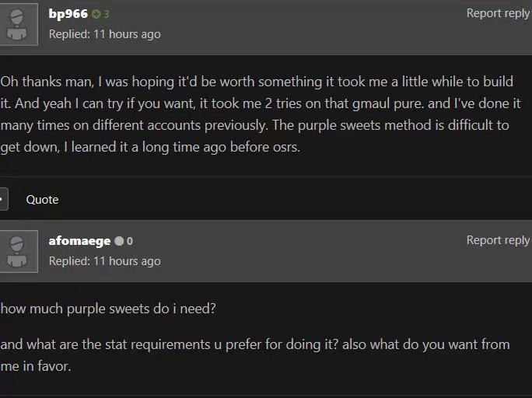Screen dimensions: 532x398
Task: Click bp966's green reputation icon
Action: 96,14
